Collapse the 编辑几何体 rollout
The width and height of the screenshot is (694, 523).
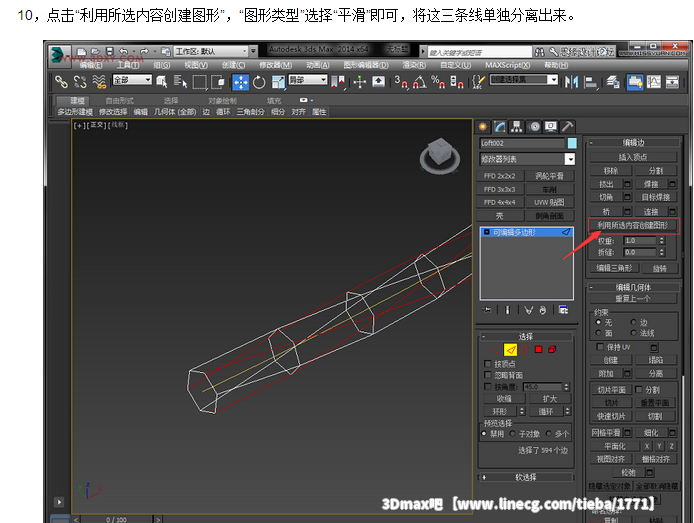click(591, 288)
